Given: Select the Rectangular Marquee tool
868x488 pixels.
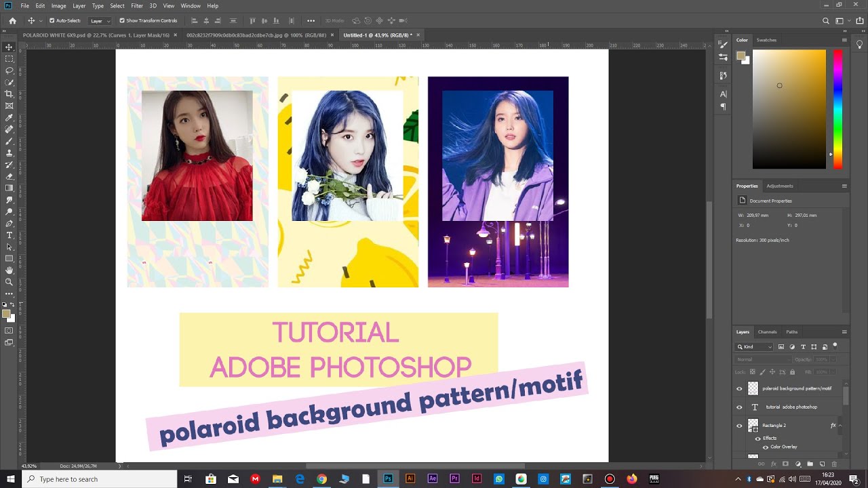Looking at the screenshot, I should (x=9, y=59).
